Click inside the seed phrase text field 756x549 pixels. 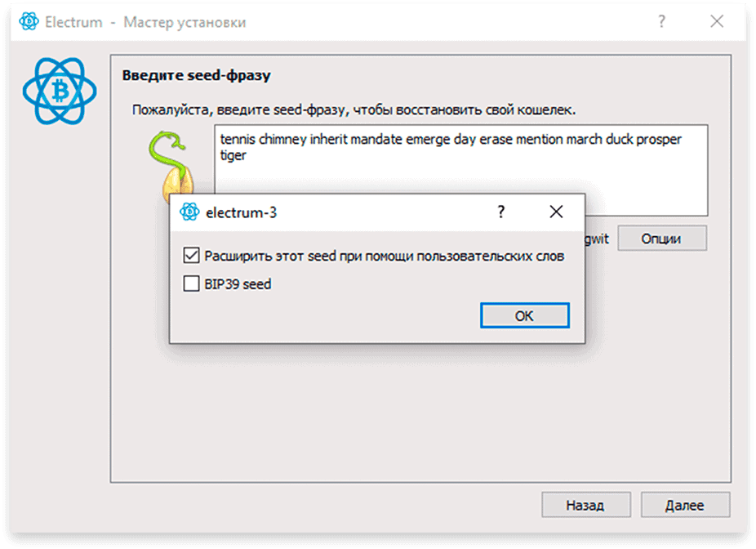click(x=461, y=170)
